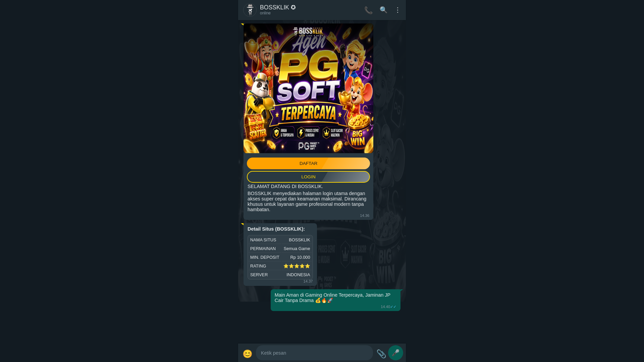Click the sent message about Gaming Online
The height and width of the screenshot is (362, 644).
[335, 300]
